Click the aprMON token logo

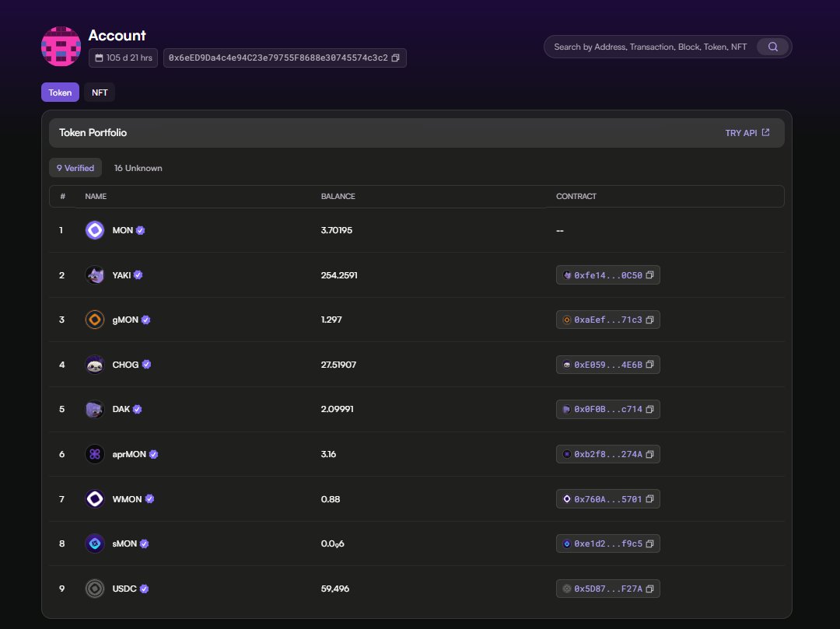click(x=95, y=454)
